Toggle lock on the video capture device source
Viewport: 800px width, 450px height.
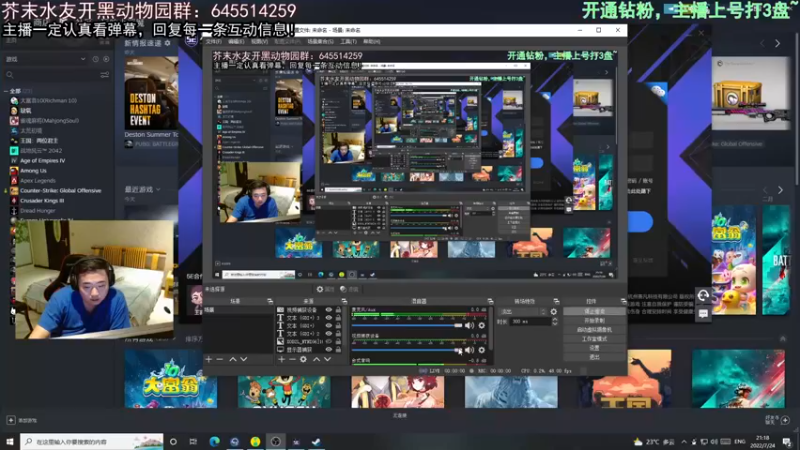(x=338, y=310)
